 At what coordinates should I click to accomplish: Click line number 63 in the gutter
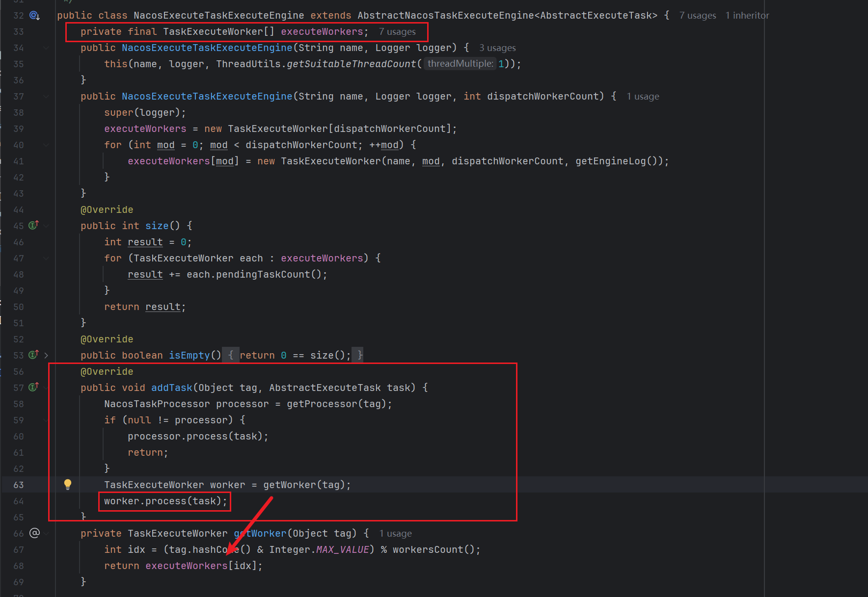[19, 485]
